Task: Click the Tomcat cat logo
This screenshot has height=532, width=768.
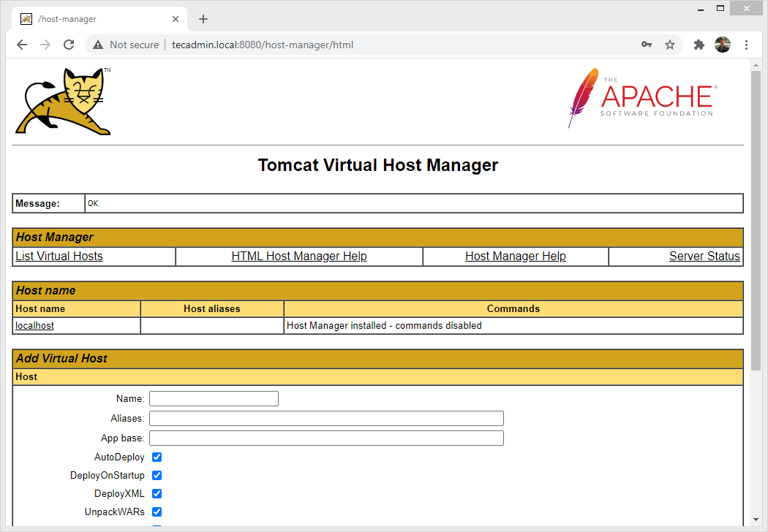Action: (x=64, y=102)
